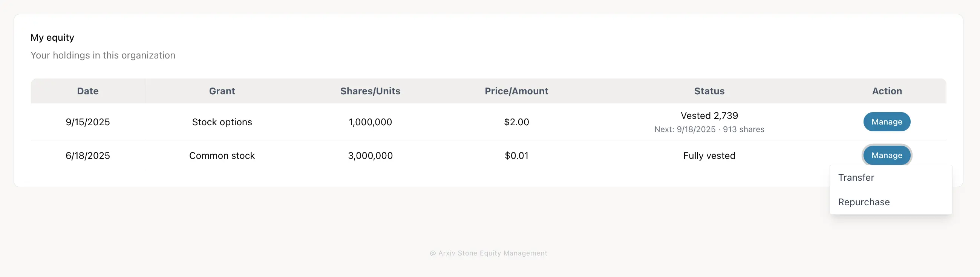Click the 6/18/2025 date cell
Image resolution: width=980 pixels, height=277 pixels.
pos(87,155)
